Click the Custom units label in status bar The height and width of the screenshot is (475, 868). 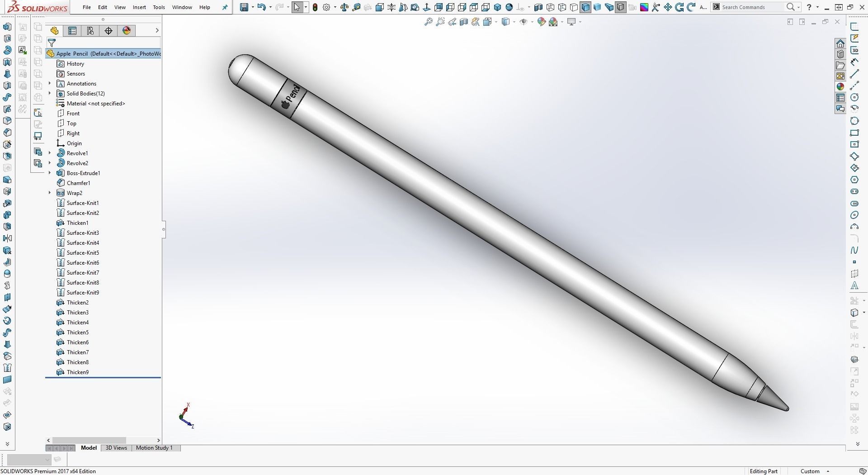(810, 471)
